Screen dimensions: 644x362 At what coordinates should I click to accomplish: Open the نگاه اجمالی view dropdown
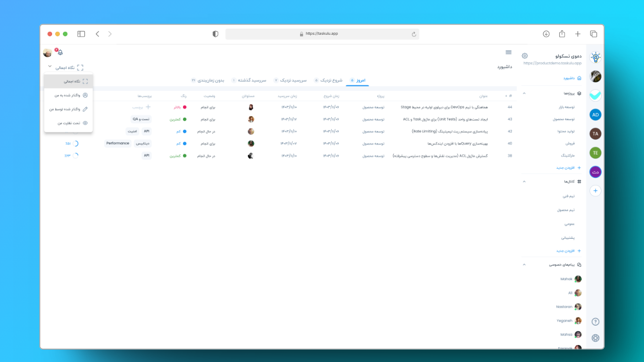[65, 67]
